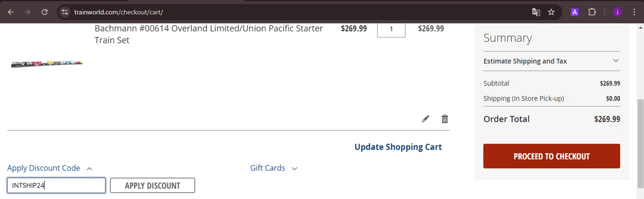Click the train set product thumbnail
The width and height of the screenshot is (644, 199).
pyautogui.click(x=46, y=64)
